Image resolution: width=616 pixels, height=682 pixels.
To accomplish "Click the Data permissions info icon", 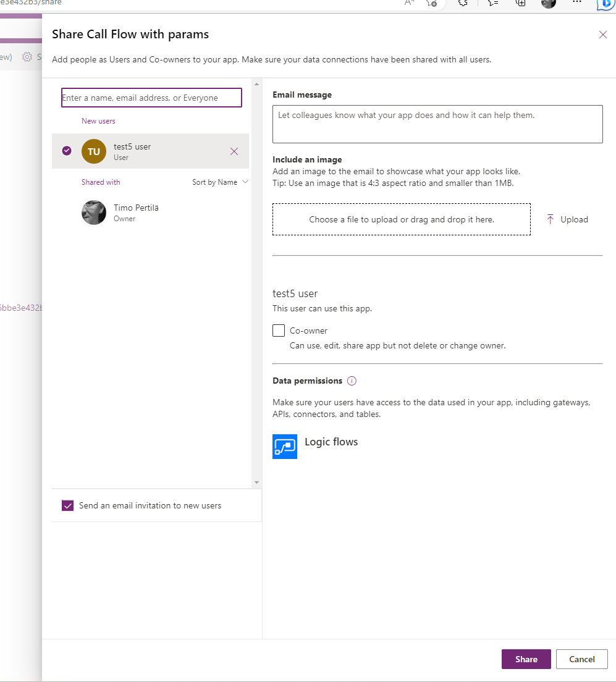I will click(x=352, y=381).
